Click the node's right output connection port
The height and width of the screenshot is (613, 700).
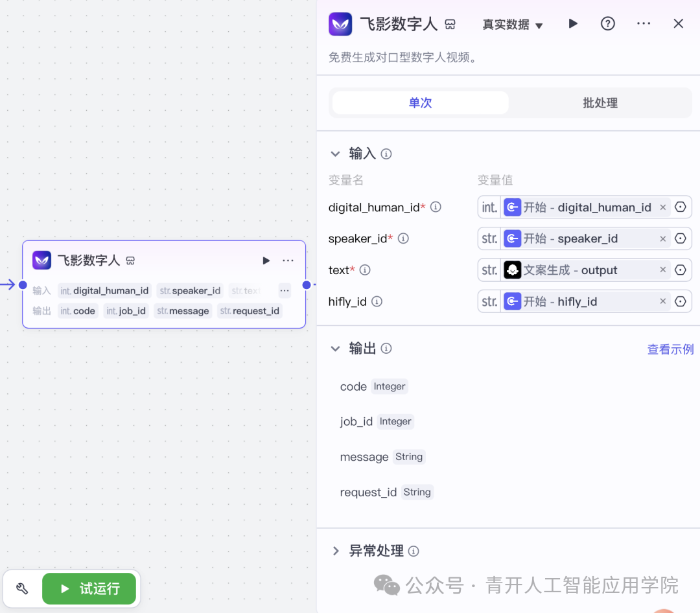click(x=306, y=285)
